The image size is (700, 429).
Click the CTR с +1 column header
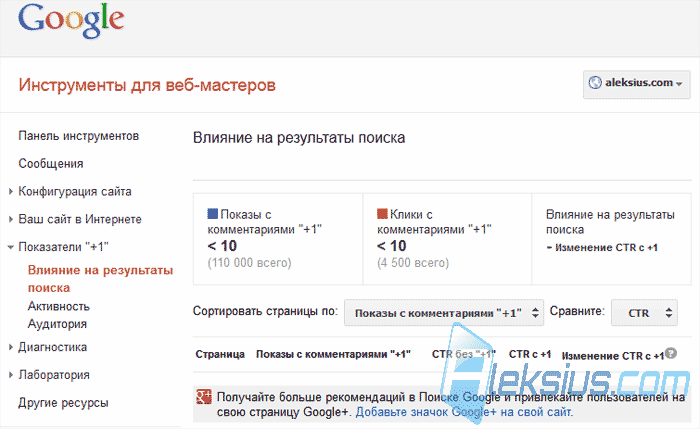[530, 354]
